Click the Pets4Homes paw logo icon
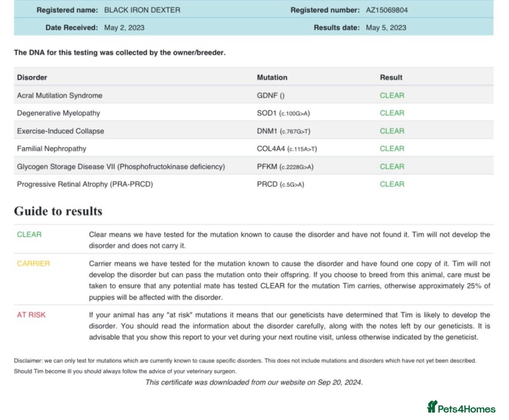509x420 pixels. [433, 406]
